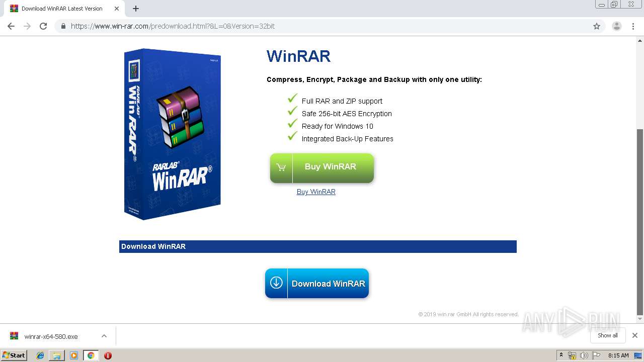The height and width of the screenshot is (362, 644).
Task: Reload the WinRAR download page
Action: pos(43,26)
